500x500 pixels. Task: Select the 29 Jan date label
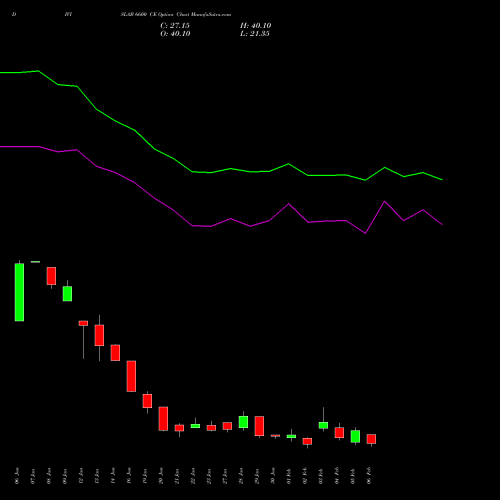pos(257,476)
